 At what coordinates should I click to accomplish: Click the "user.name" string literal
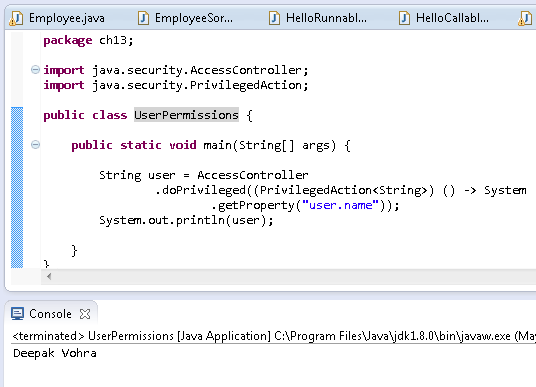tap(340, 205)
